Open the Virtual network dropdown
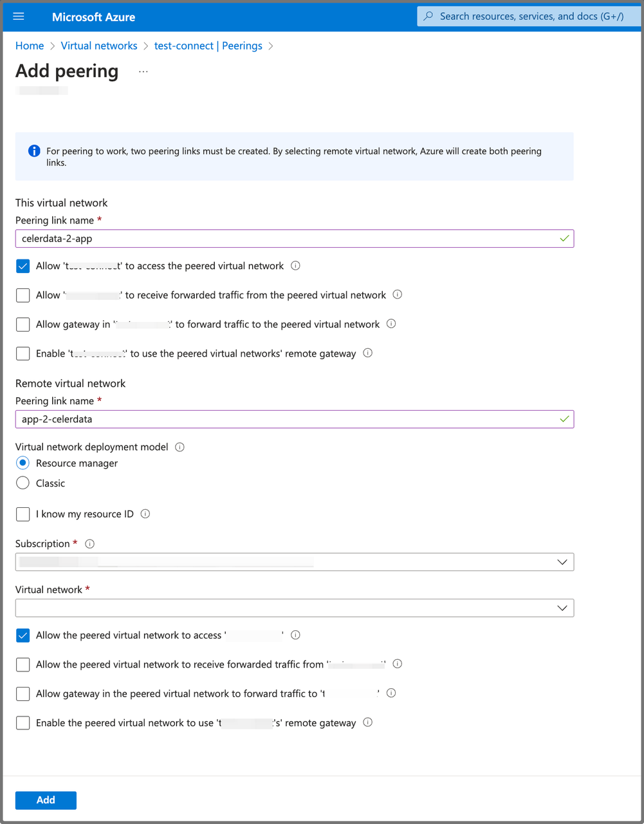Screen dimensions: 644x824 coord(295,608)
